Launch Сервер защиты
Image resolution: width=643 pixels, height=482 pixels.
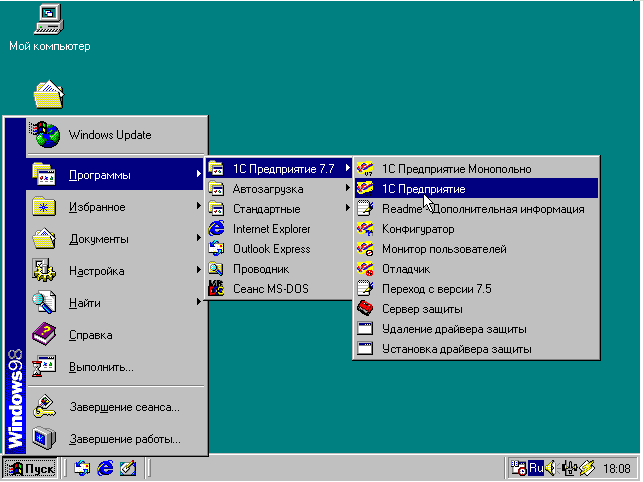click(x=477, y=309)
